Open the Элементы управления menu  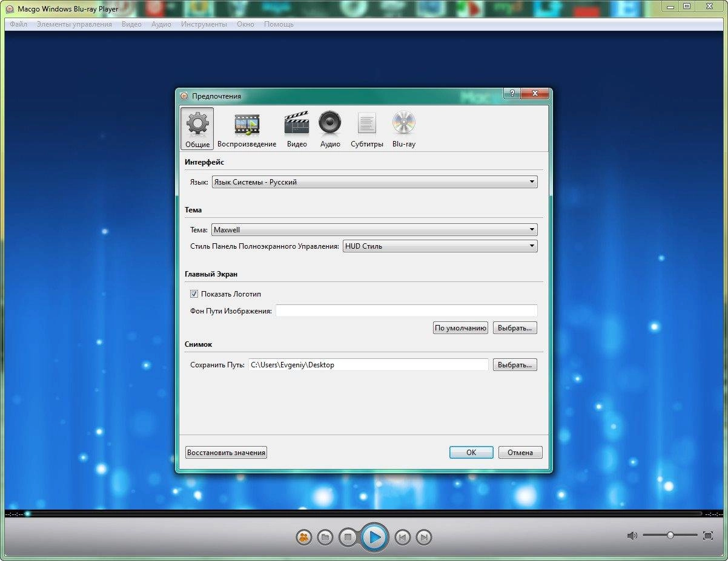[x=74, y=24]
